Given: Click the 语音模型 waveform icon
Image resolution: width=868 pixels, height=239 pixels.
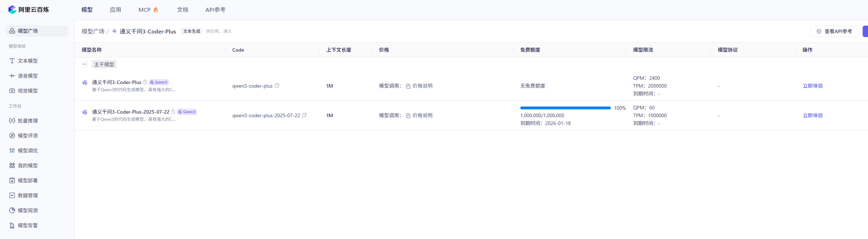Looking at the screenshot, I should [x=12, y=76].
